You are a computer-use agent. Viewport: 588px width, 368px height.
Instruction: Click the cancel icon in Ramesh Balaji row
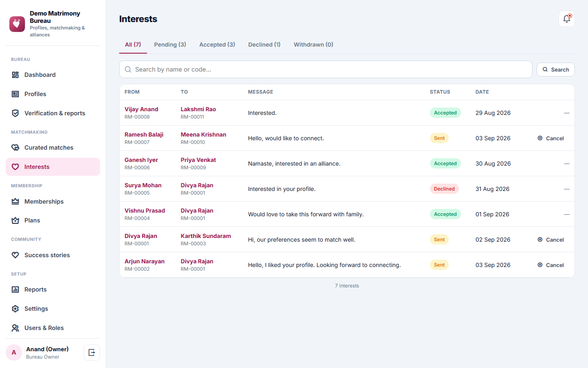[x=540, y=138]
